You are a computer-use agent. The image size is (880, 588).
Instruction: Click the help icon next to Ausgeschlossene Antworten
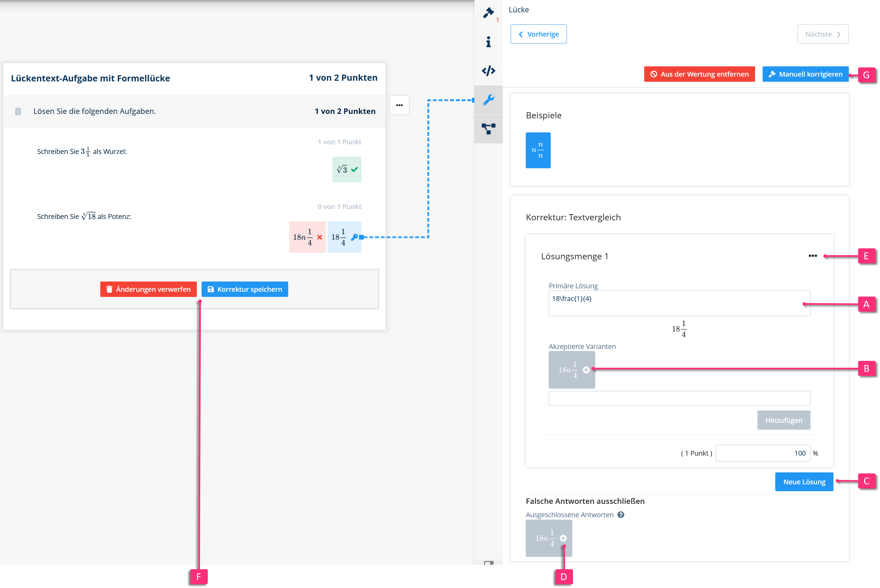click(x=621, y=514)
